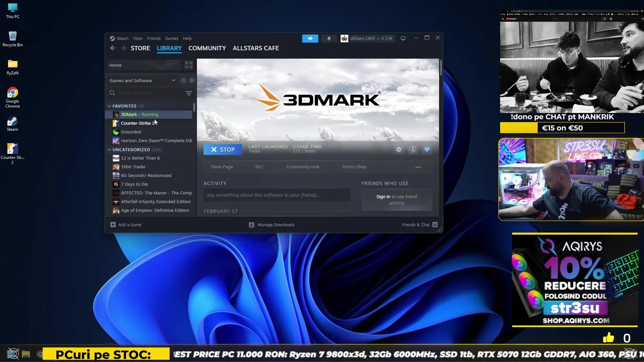Screen dimensions: 644x362
Task: Open library advanced filter options icon
Action: pyautogui.click(x=189, y=93)
